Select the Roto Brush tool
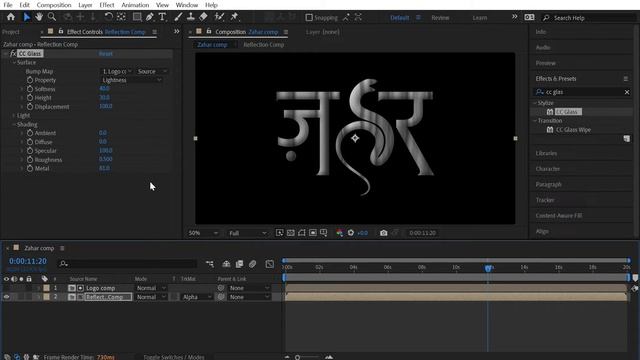The image size is (640, 360). tap(219, 17)
